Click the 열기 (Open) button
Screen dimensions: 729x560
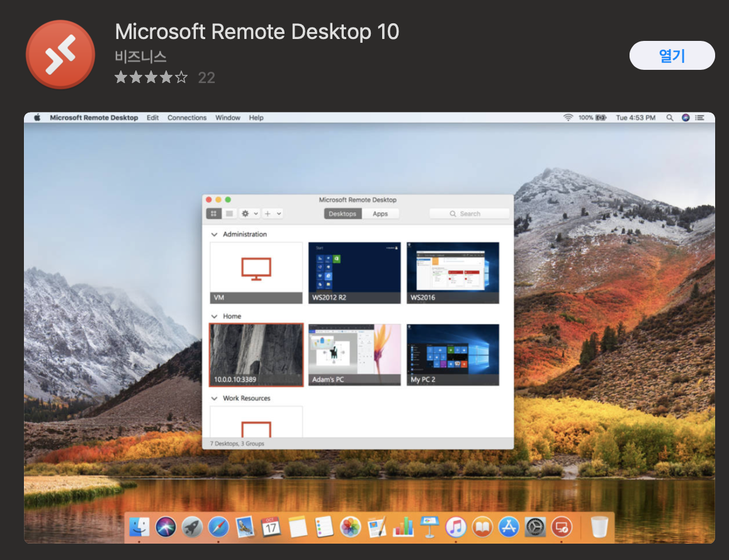[x=672, y=55]
